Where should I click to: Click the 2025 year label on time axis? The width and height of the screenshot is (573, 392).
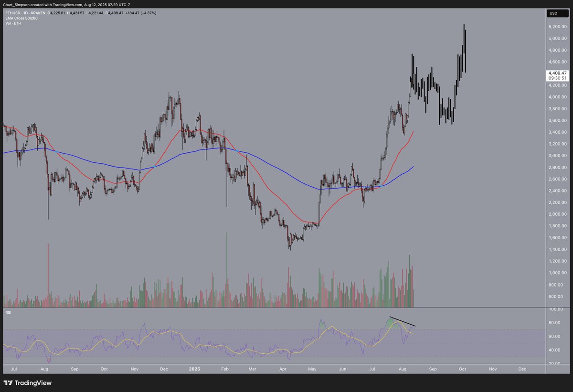tap(194, 369)
